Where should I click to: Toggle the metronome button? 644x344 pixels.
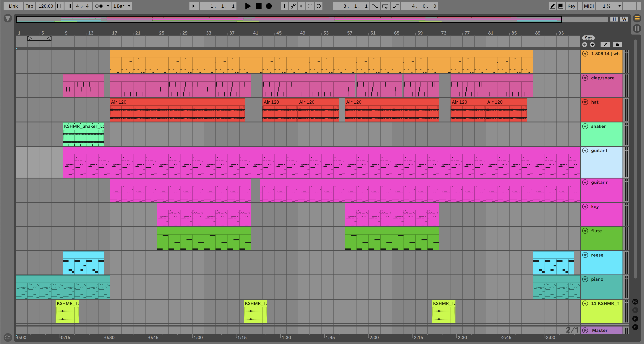[99, 6]
